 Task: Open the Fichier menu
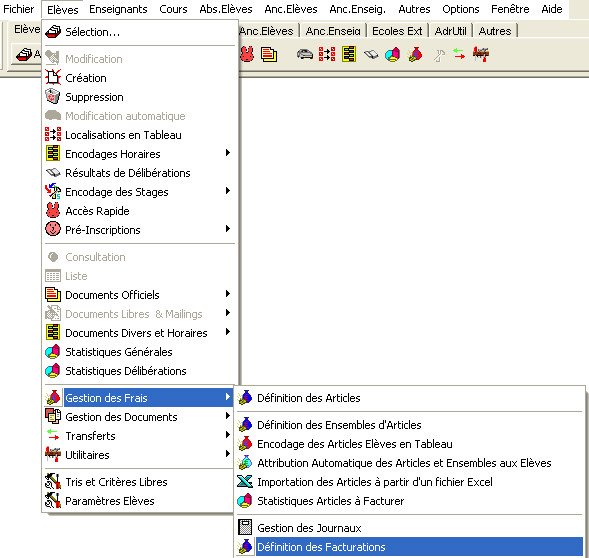pos(18,9)
